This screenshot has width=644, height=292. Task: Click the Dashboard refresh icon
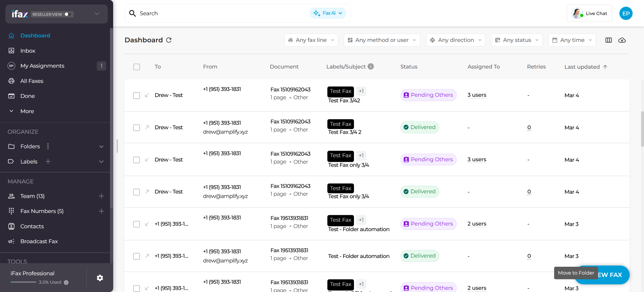(x=169, y=40)
